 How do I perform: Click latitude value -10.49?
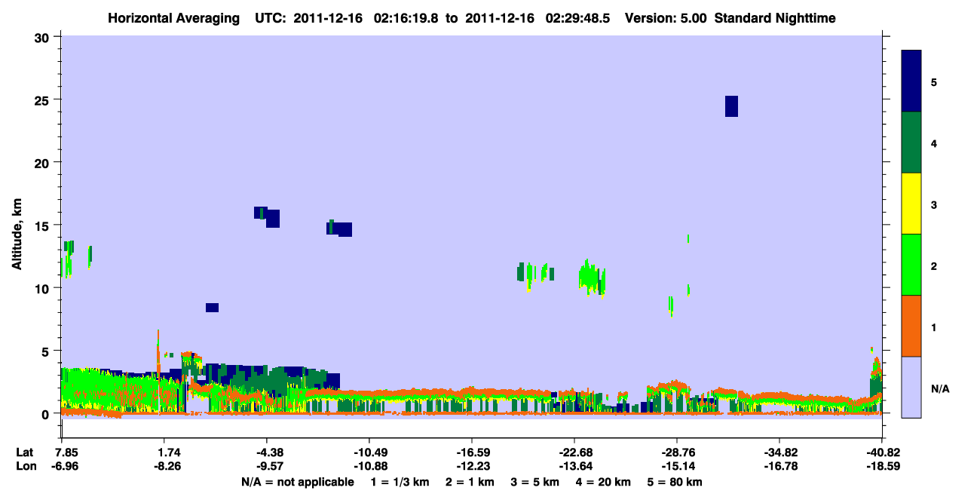369,452
